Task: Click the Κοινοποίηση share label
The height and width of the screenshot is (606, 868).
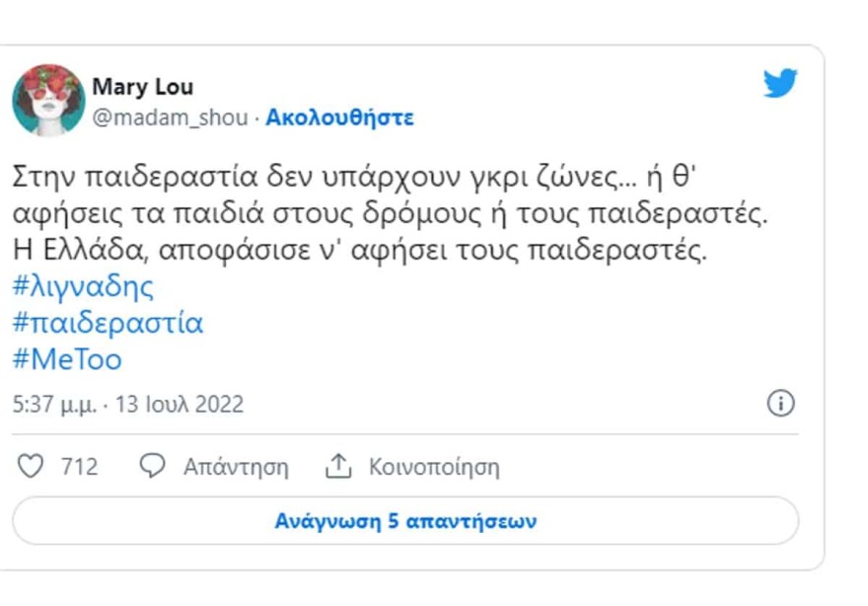Action: click(x=434, y=465)
